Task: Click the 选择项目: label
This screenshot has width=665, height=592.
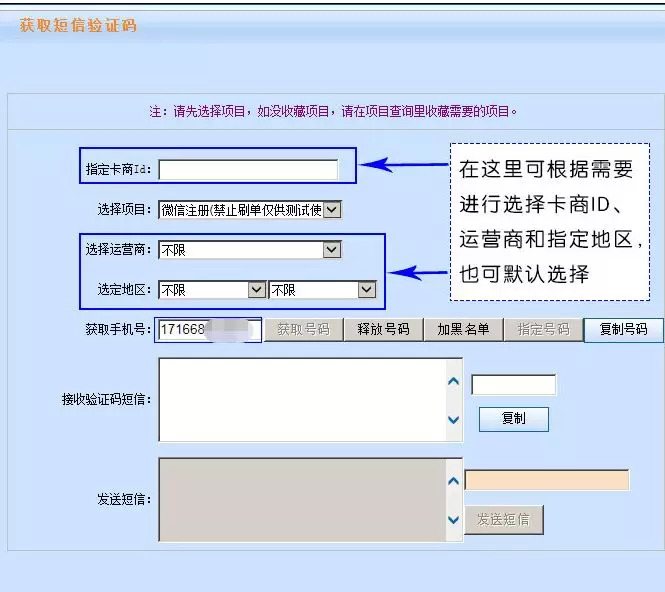Action: 124,209
